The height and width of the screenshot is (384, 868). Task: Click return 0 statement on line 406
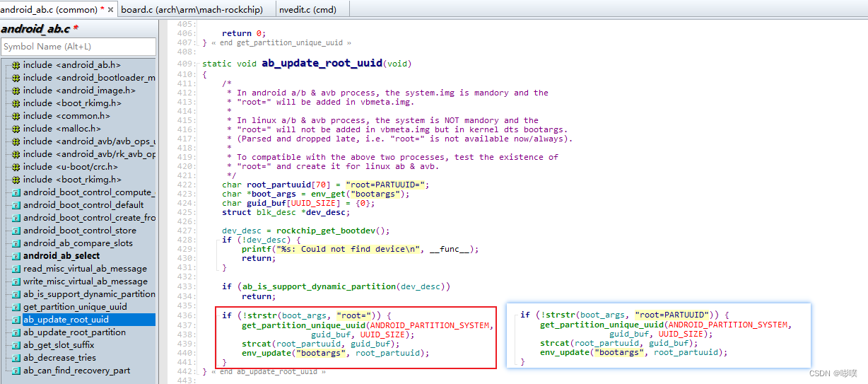244,33
